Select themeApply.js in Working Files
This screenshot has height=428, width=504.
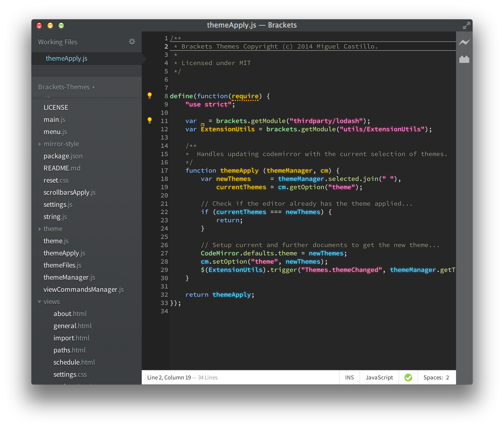pos(66,58)
